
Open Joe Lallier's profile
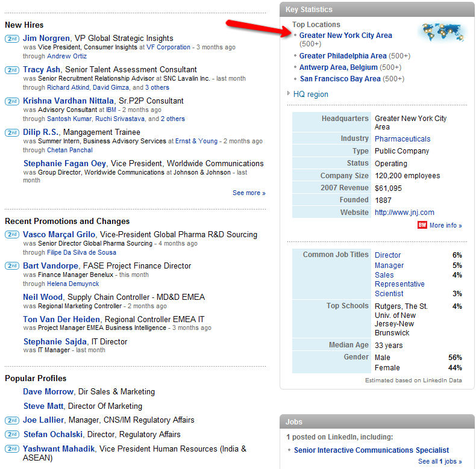[43, 420]
